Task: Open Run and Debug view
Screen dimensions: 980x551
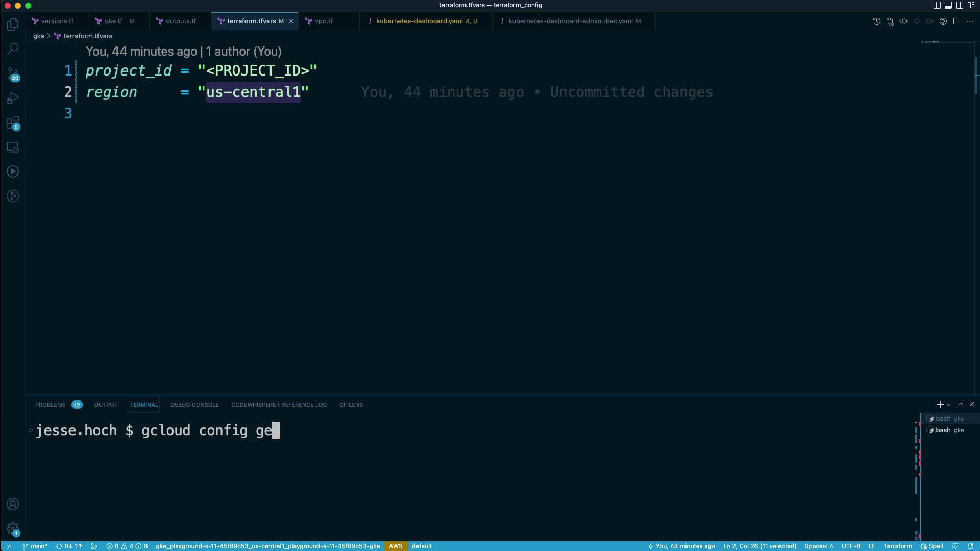Action: click(13, 98)
